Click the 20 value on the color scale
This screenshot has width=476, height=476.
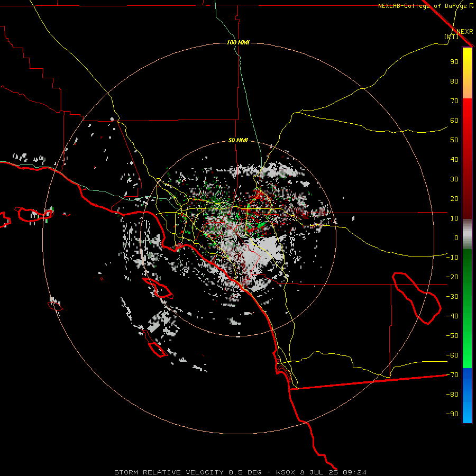pyautogui.click(x=454, y=198)
